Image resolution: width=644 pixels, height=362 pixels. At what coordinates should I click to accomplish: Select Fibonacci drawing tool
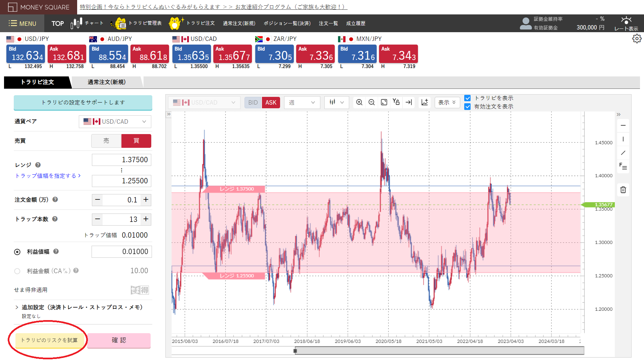click(623, 166)
